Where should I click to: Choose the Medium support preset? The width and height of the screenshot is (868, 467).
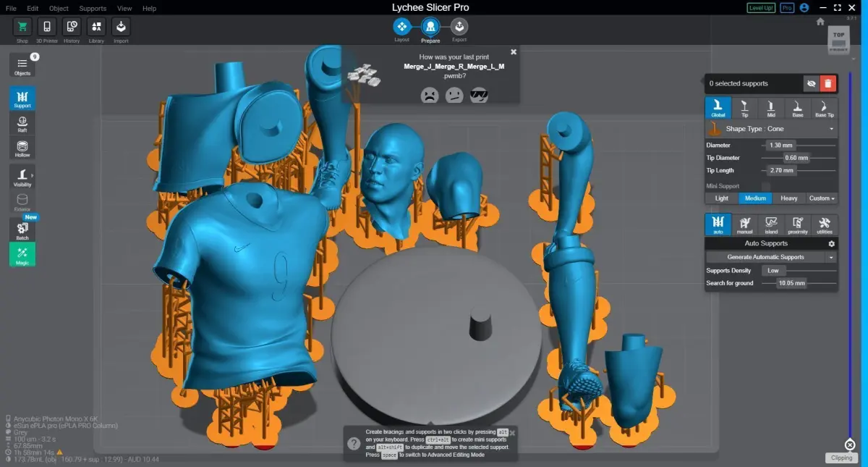755,198
